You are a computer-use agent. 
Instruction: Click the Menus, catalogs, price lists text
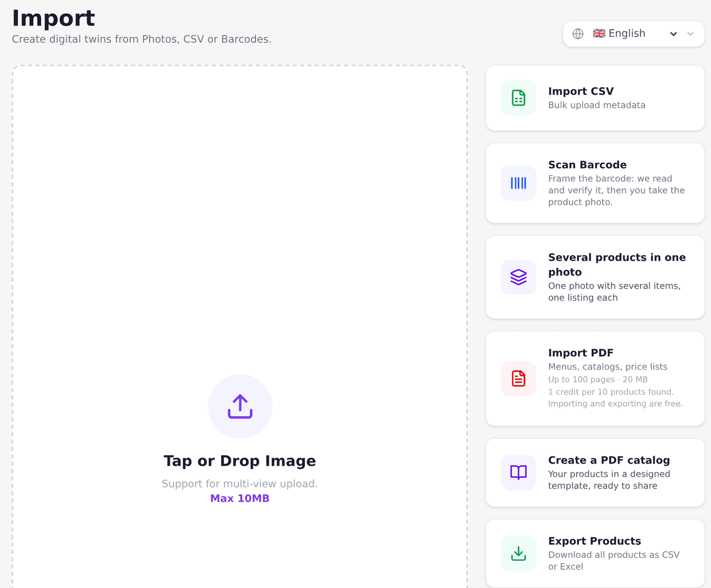(608, 367)
